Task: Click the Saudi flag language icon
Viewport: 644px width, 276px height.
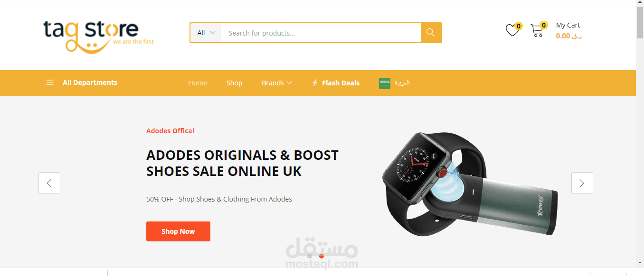Action: pyautogui.click(x=385, y=83)
